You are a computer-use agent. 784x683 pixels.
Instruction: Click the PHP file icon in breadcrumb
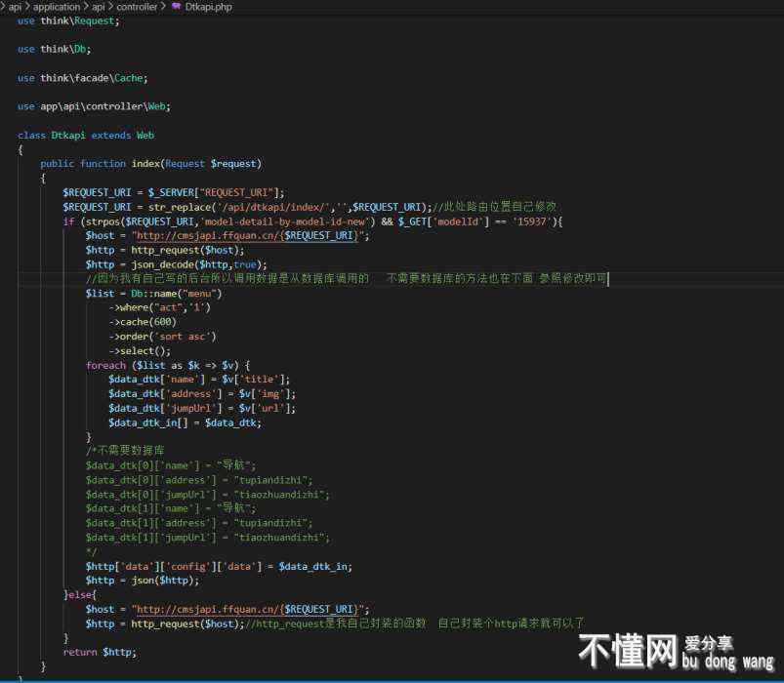click(x=176, y=7)
